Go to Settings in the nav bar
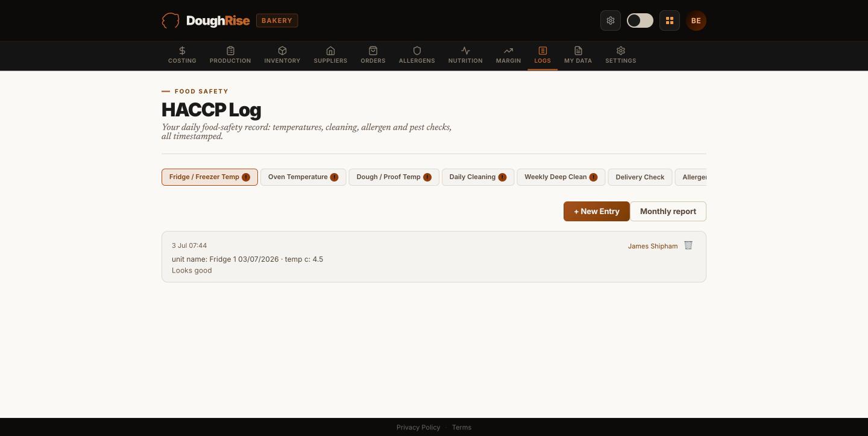Viewport: 868px width, 436px height. pos(621,55)
